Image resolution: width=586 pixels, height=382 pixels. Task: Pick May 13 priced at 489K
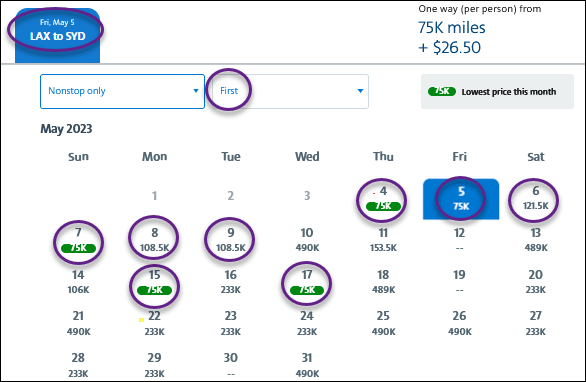pyautogui.click(x=536, y=240)
